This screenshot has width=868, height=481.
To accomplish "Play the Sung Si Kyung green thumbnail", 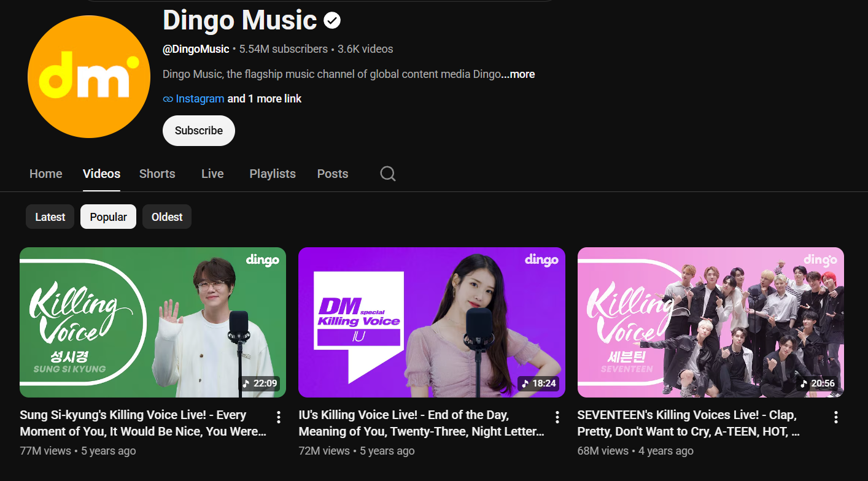I will coord(153,322).
